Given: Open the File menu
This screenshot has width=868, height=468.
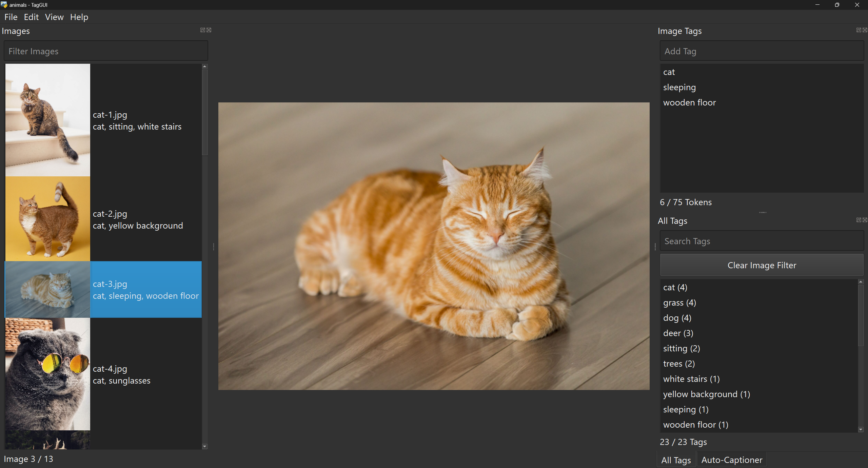Looking at the screenshot, I should point(11,17).
